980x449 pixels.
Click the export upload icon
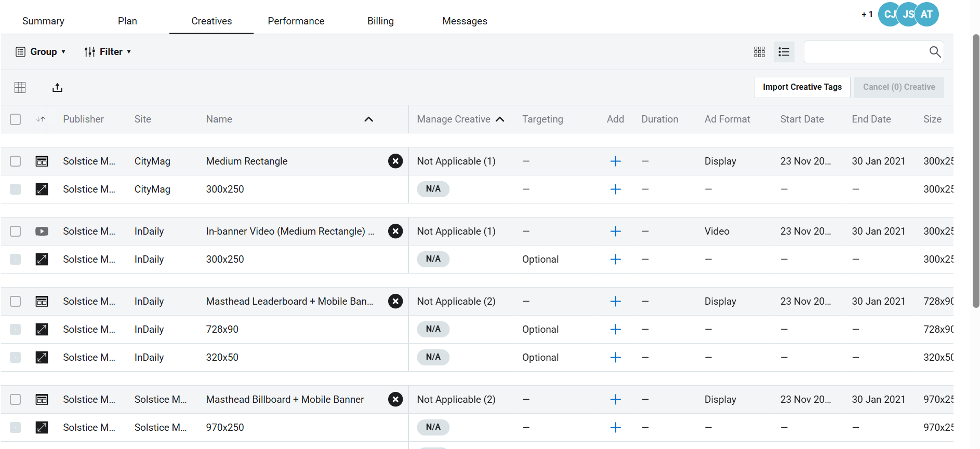(57, 88)
